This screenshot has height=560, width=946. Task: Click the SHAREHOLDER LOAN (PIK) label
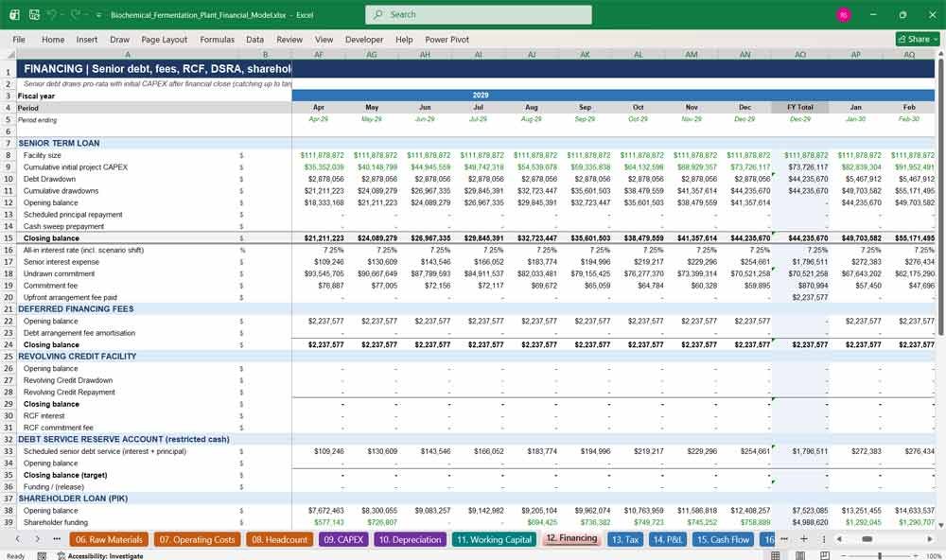(x=73, y=499)
